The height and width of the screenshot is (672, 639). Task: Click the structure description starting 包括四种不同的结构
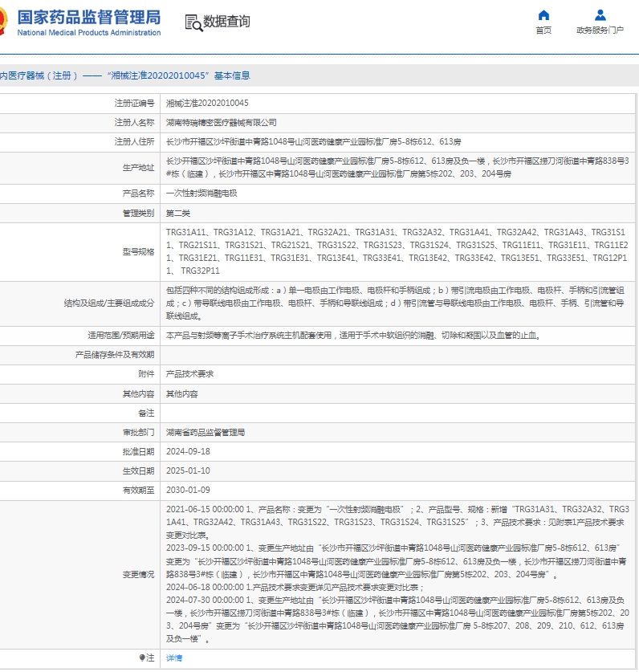point(395,303)
